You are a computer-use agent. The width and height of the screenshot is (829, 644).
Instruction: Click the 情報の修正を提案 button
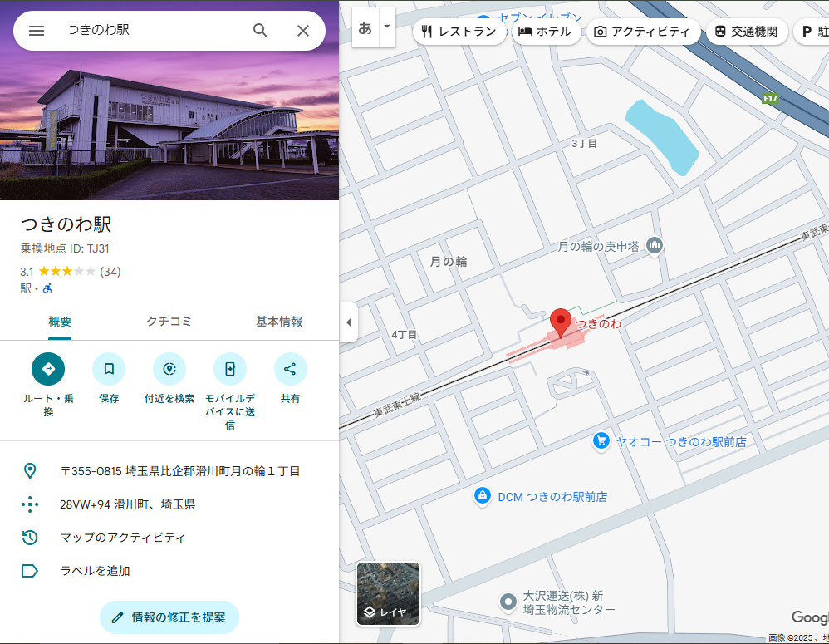point(169,617)
